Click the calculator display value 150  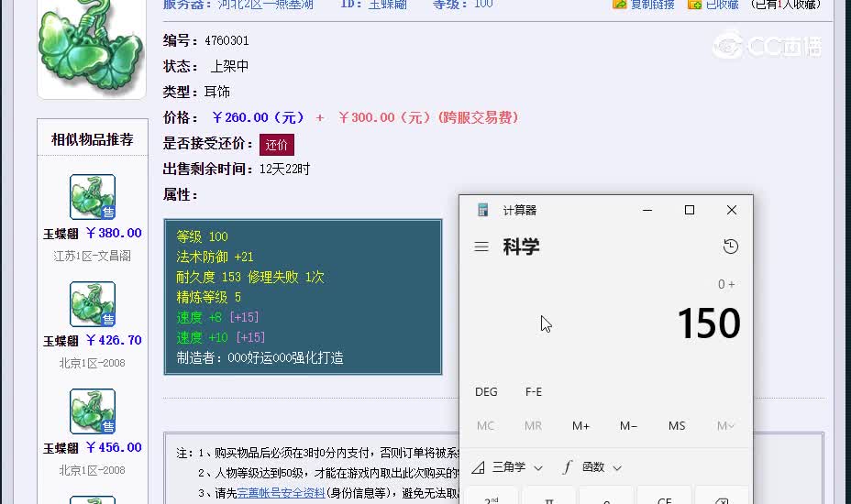click(708, 323)
